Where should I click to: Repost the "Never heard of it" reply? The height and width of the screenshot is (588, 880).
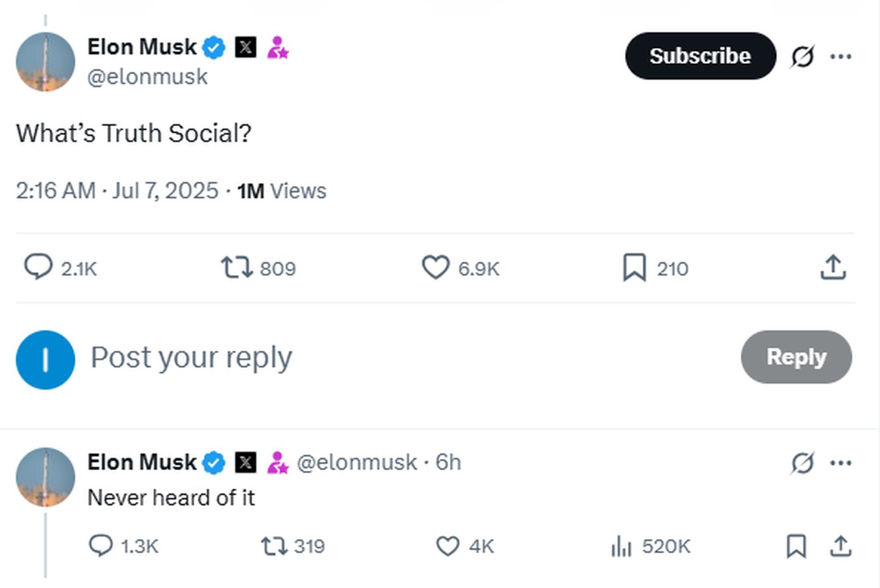click(274, 546)
